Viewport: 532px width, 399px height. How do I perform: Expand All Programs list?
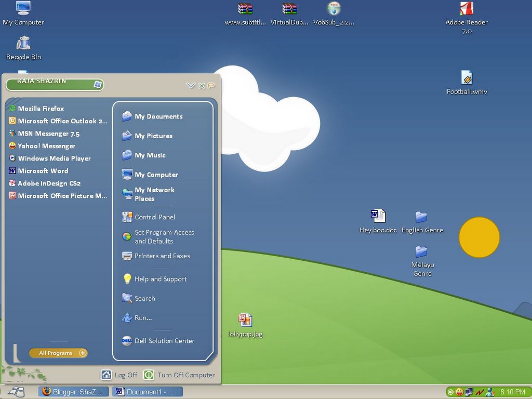click(58, 353)
